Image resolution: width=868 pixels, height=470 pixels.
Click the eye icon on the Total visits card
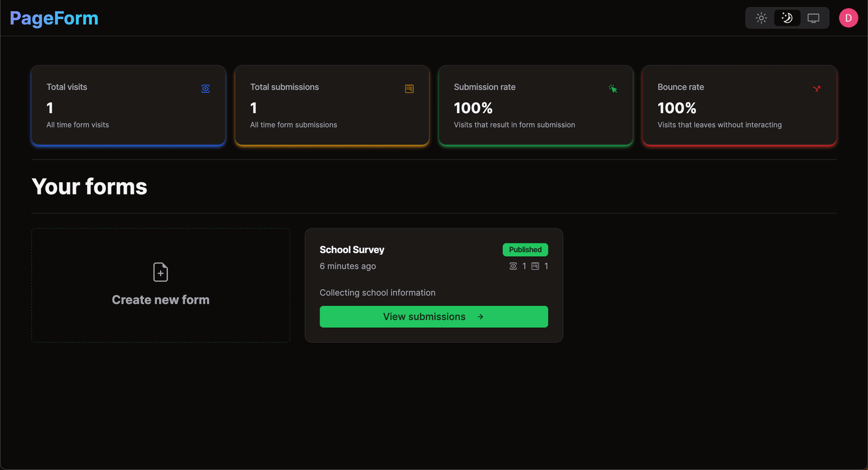(x=205, y=89)
